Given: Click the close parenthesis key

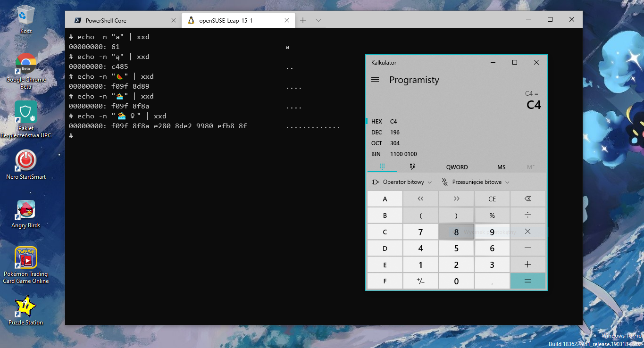Looking at the screenshot, I should [x=456, y=215].
